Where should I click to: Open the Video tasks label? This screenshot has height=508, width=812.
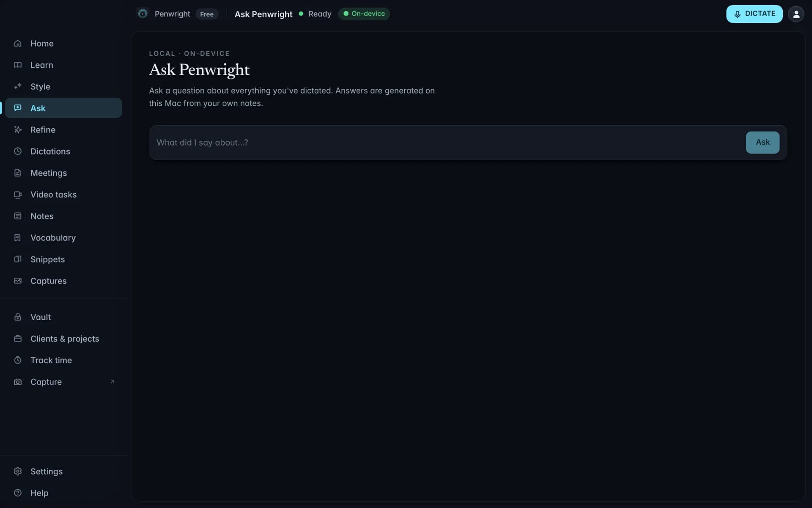click(x=54, y=194)
